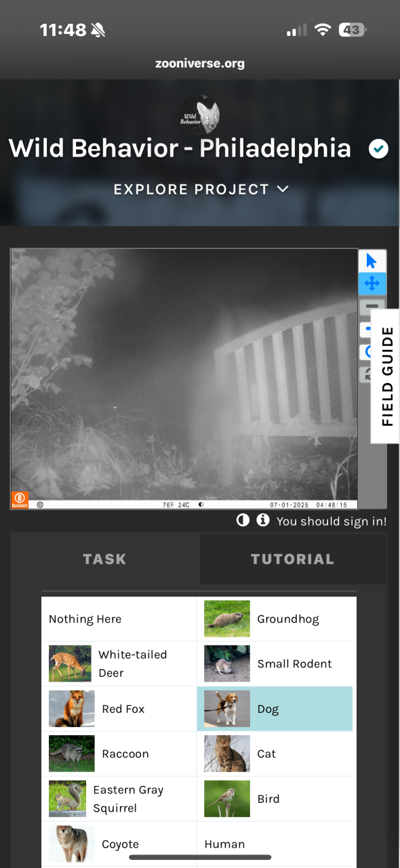400x868 pixels.
Task: Click the Wild Behavior project logo
Action: click(x=200, y=115)
